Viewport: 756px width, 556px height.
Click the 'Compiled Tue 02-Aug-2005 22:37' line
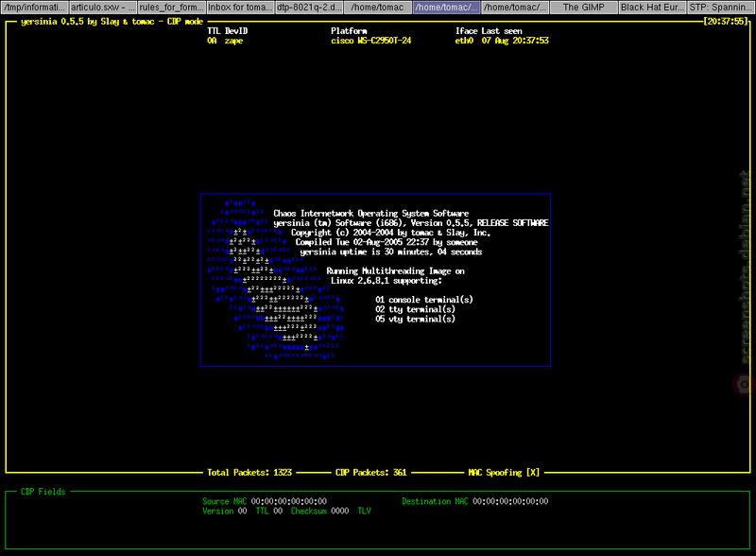[x=387, y=242]
